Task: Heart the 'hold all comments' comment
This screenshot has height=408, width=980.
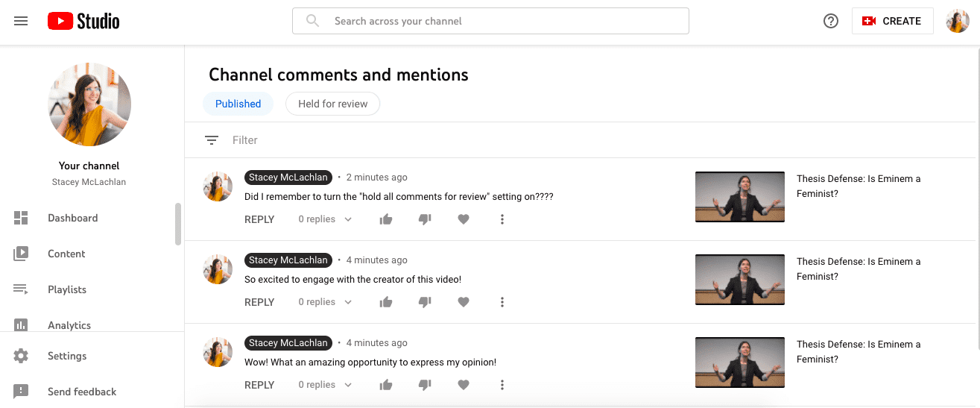Action: [464, 219]
